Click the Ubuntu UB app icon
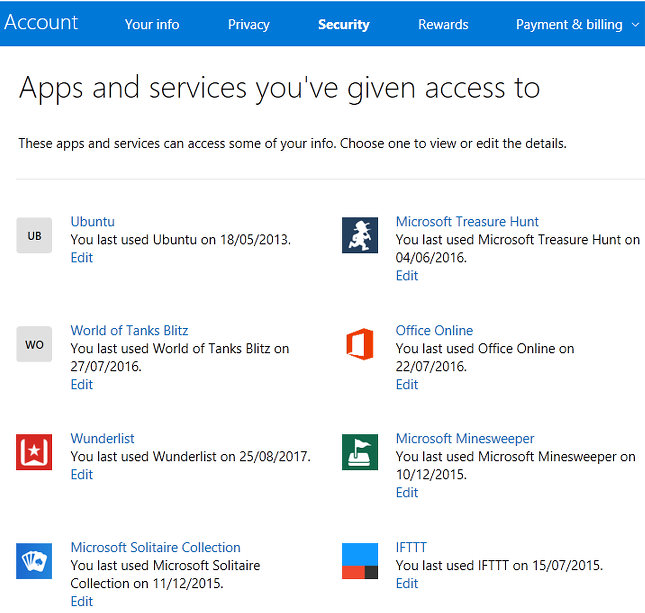The image size is (645, 613). [x=34, y=235]
